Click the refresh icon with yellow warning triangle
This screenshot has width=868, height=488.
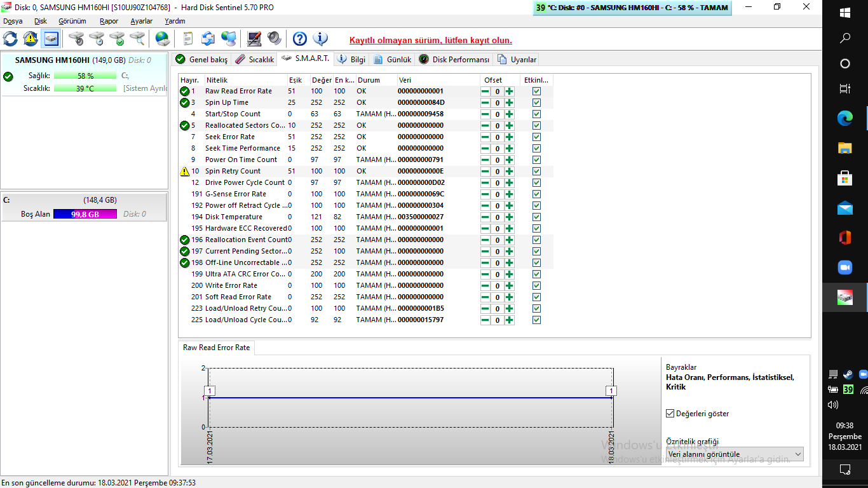[31, 39]
